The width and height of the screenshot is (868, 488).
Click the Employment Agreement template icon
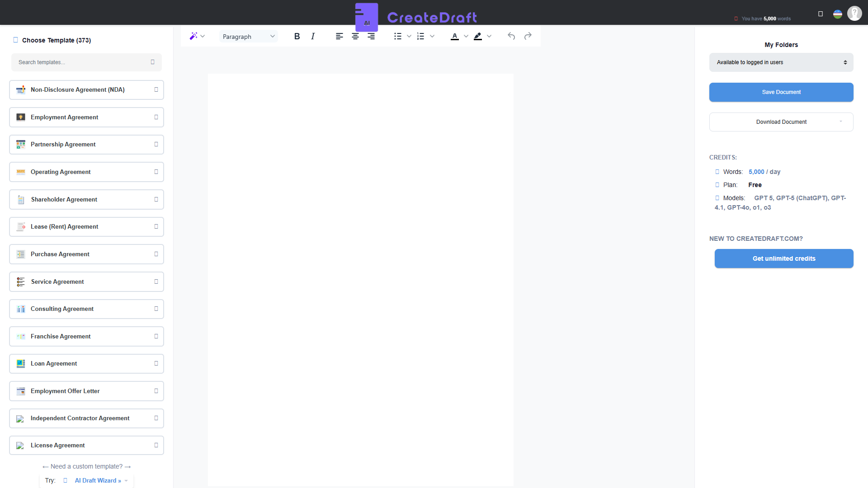(x=21, y=117)
